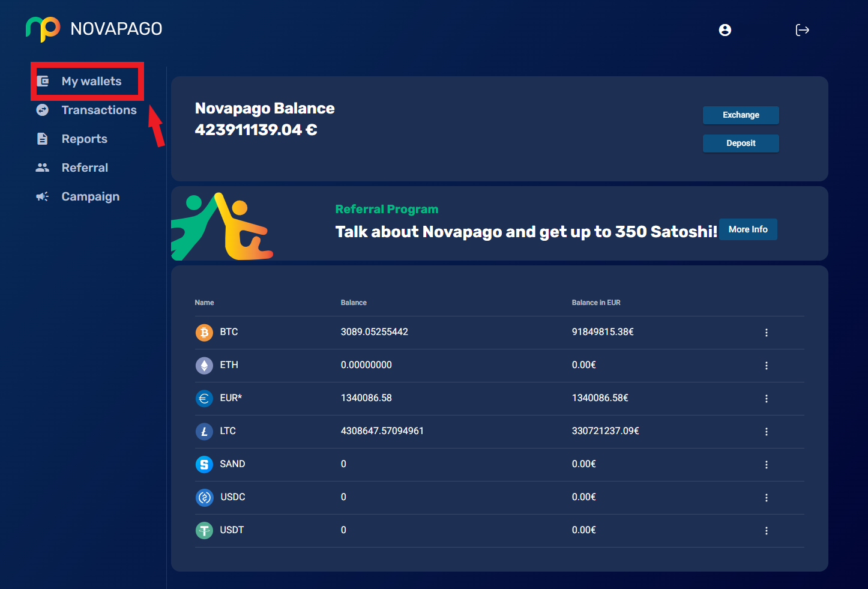
Task: Click the USDT Tether coin icon
Action: (204, 530)
